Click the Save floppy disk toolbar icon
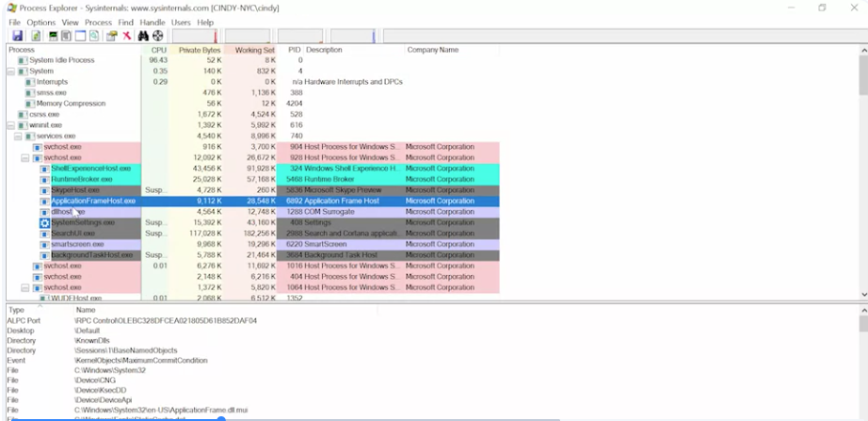This screenshot has height=421, width=868. tap(17, 36)
